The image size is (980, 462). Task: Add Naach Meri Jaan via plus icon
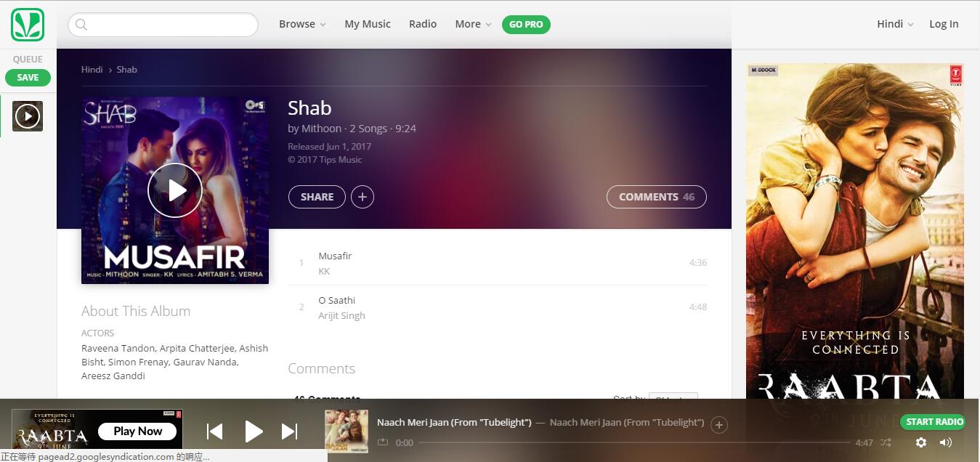pyautogui.click(x=719, y=425)
